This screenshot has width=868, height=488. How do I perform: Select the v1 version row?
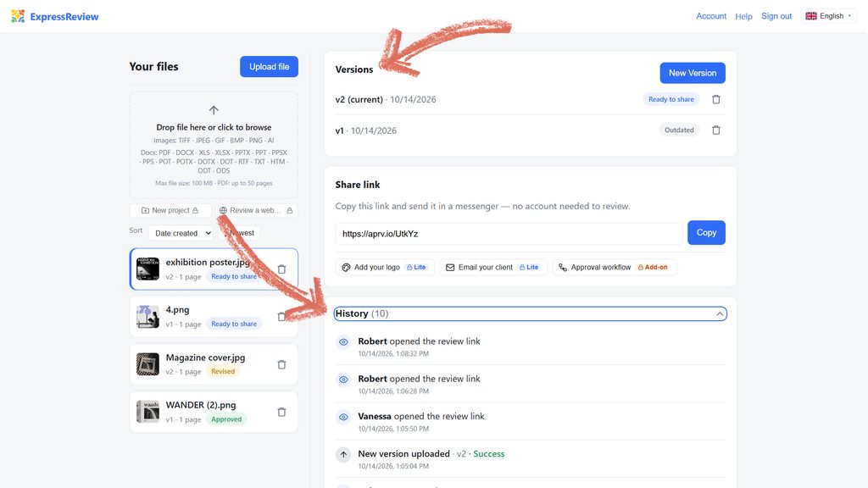point(531,130)
